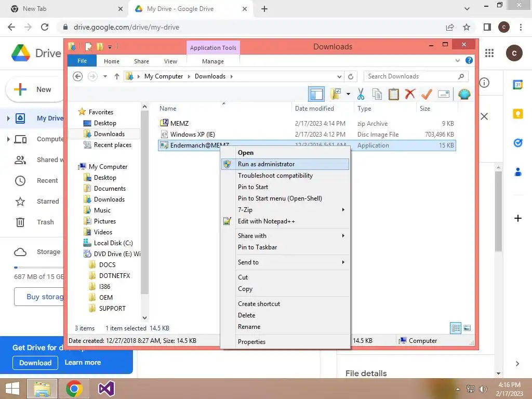This screenshot has width=532, height=399.
Task: Select the MEMZ zip archive file
Action: point(307,124)
